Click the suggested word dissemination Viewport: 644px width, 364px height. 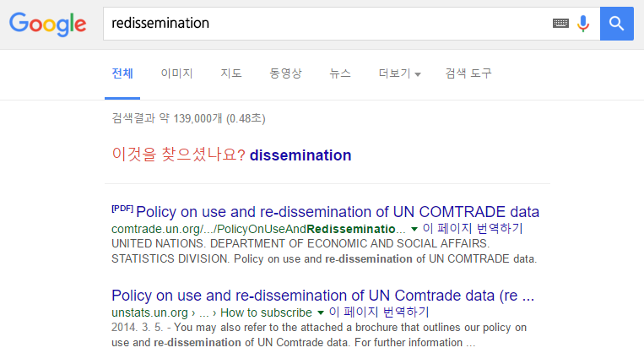300,155
